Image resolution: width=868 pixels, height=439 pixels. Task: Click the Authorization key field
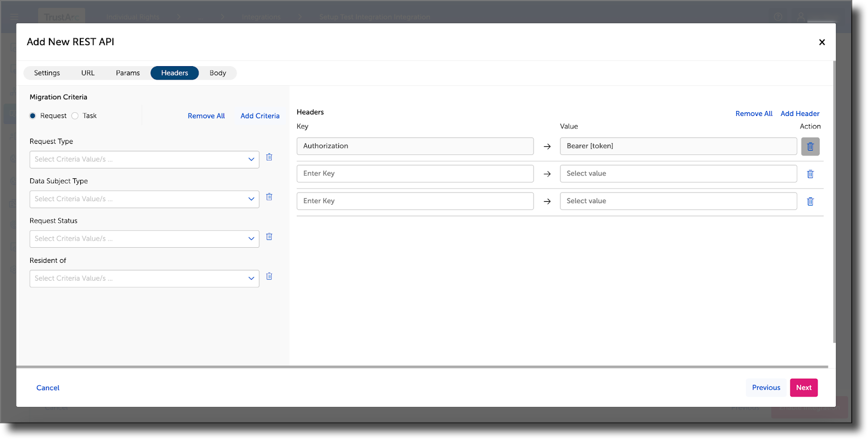(415, 146)
